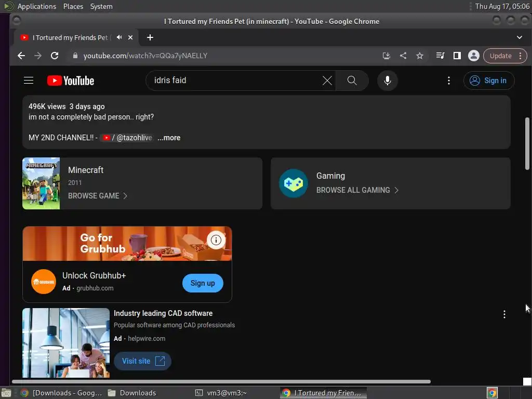Open the System menu
The height and width of the screenshot is (399, 532).
(x=101, y=6)
